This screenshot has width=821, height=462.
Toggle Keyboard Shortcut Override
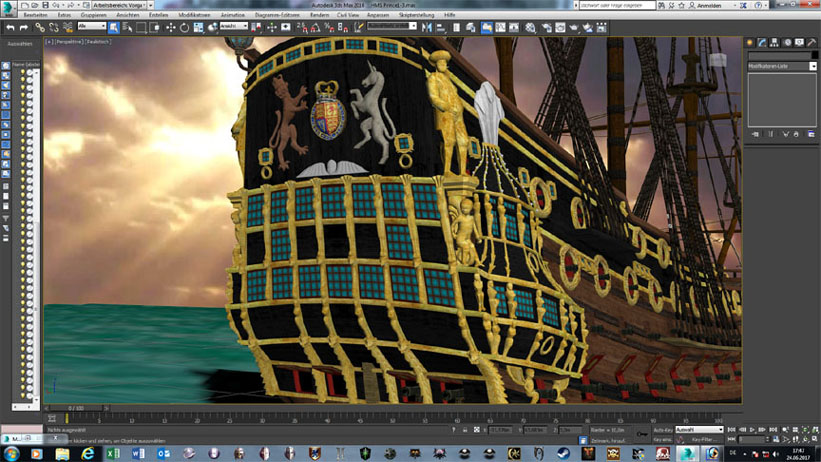[285, 27]
